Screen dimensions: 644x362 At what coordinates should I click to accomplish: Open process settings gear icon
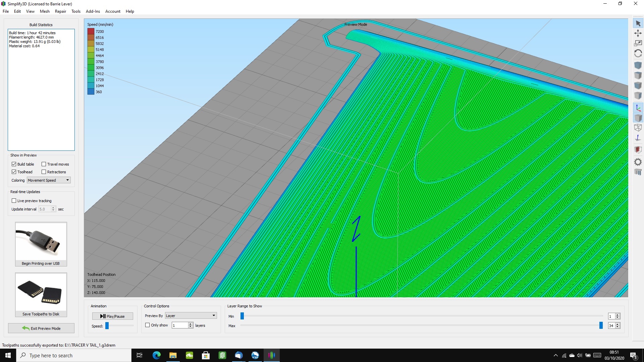tap(638, 162)
